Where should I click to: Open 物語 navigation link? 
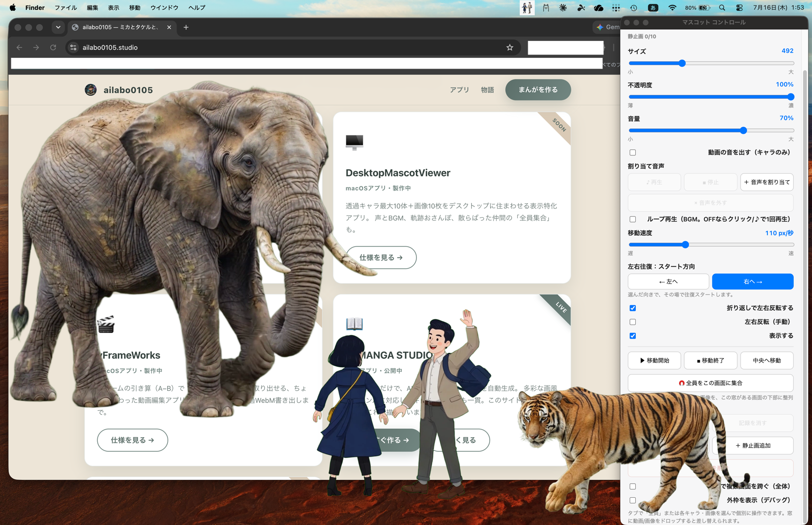click(487, 90)
